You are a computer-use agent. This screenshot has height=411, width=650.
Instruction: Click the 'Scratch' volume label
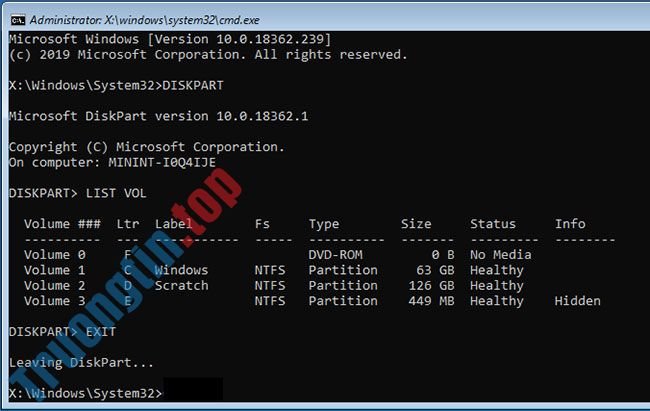click(181, 285)
